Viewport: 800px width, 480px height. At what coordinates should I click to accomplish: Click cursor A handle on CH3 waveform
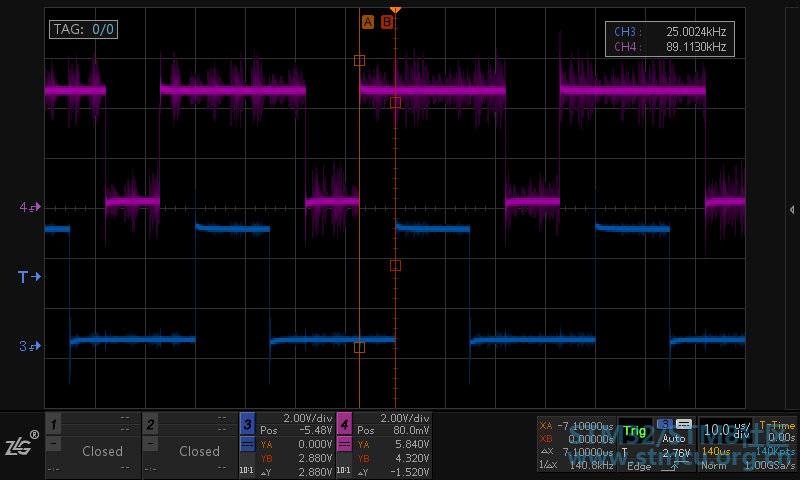click(x=359, y=347)
